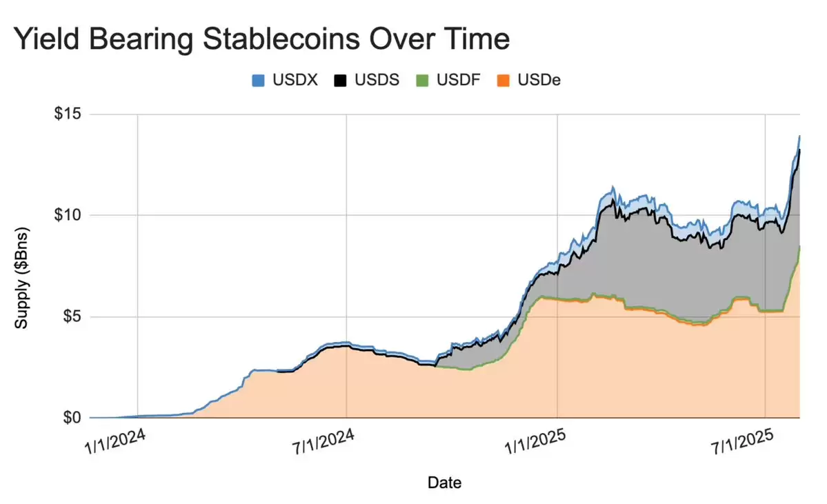Screen dimensions: 827x504
Task: Click the black USDS legend swatch
Action: pyautogui.click(x=340, y=81)
